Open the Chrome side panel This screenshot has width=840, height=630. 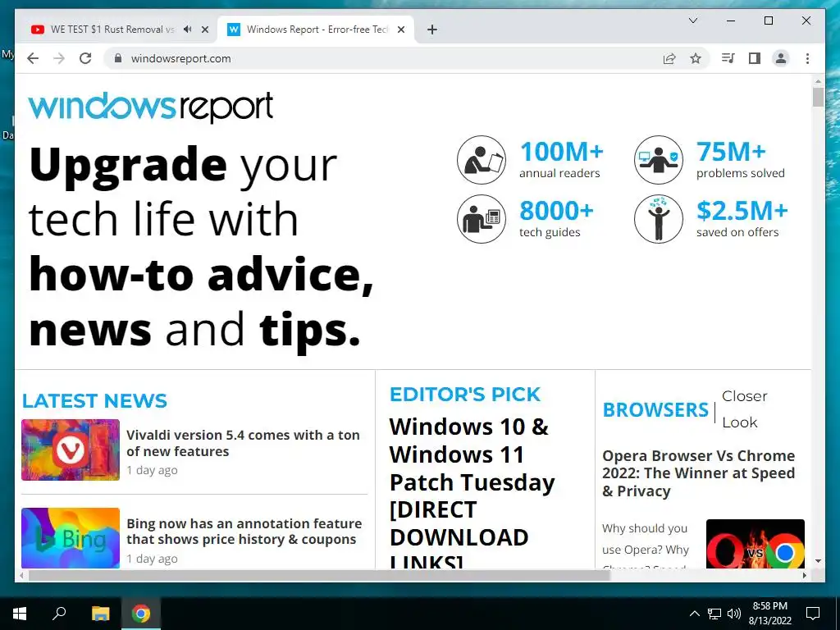click(x=755, y=58)
